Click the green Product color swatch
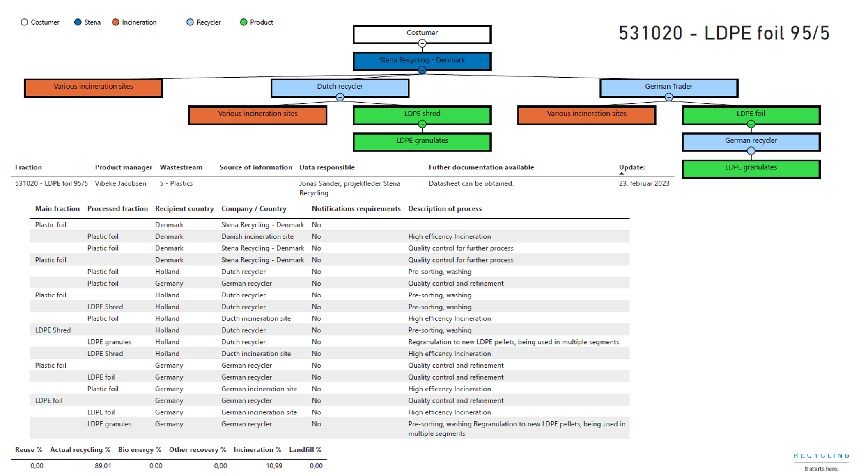The width and height of the screenshot is (868, 476). (245, 22)
